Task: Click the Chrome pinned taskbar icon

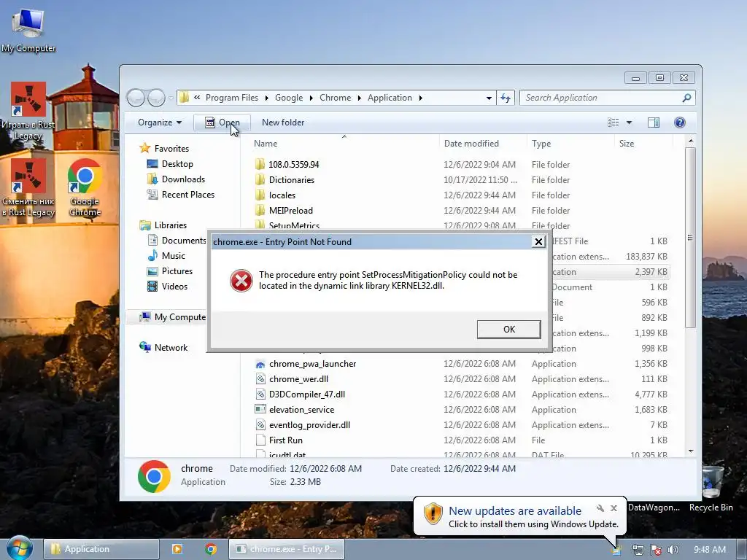Action: click(211, 549)
